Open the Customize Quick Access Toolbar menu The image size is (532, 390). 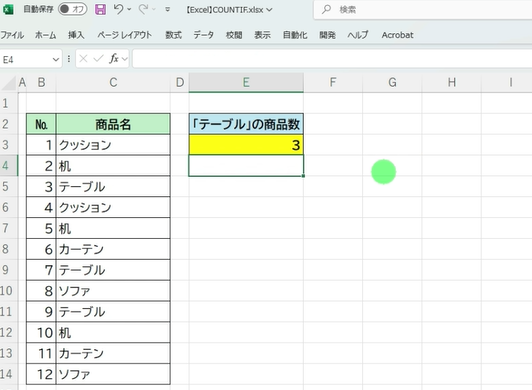(167, 10)
